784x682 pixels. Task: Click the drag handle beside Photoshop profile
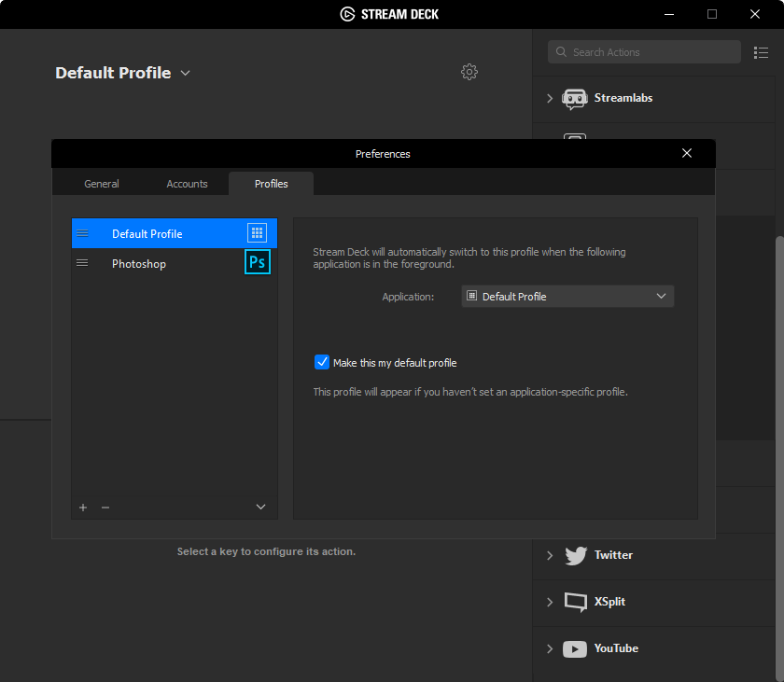click(82, 263)
